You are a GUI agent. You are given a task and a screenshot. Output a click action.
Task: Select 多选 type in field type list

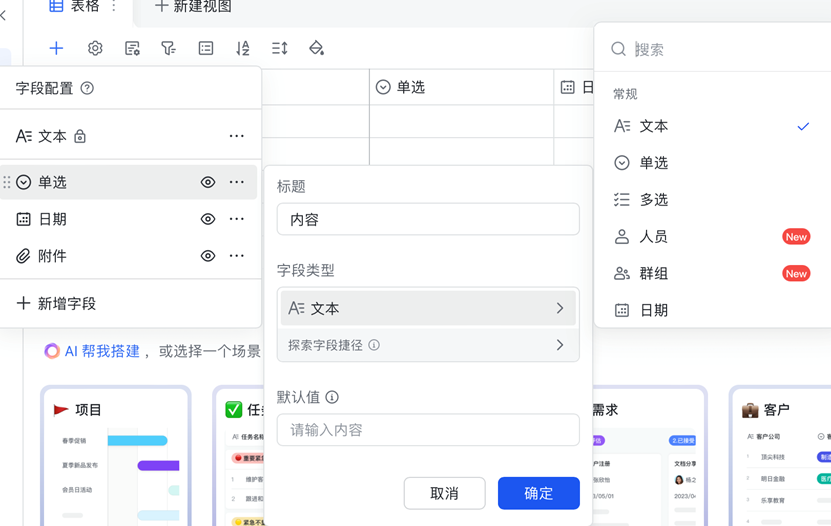click(x=712, y=200)
